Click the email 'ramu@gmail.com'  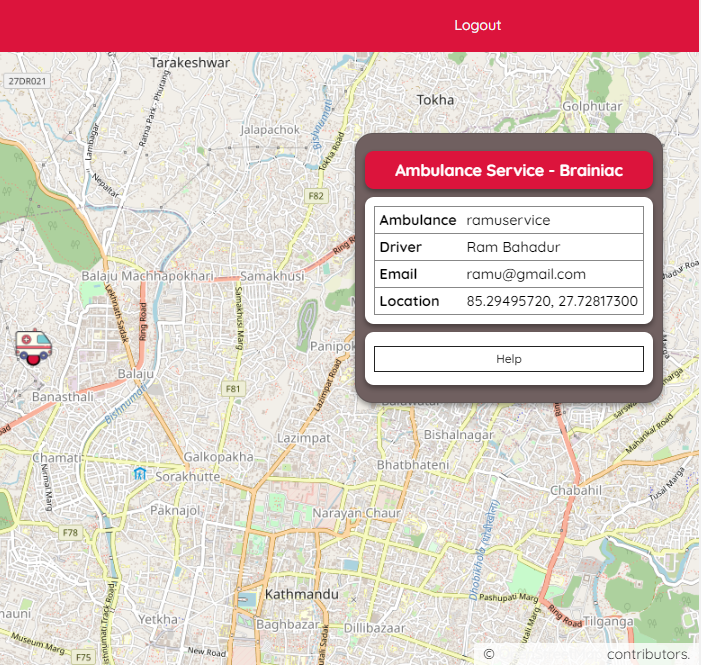(526, 274)
